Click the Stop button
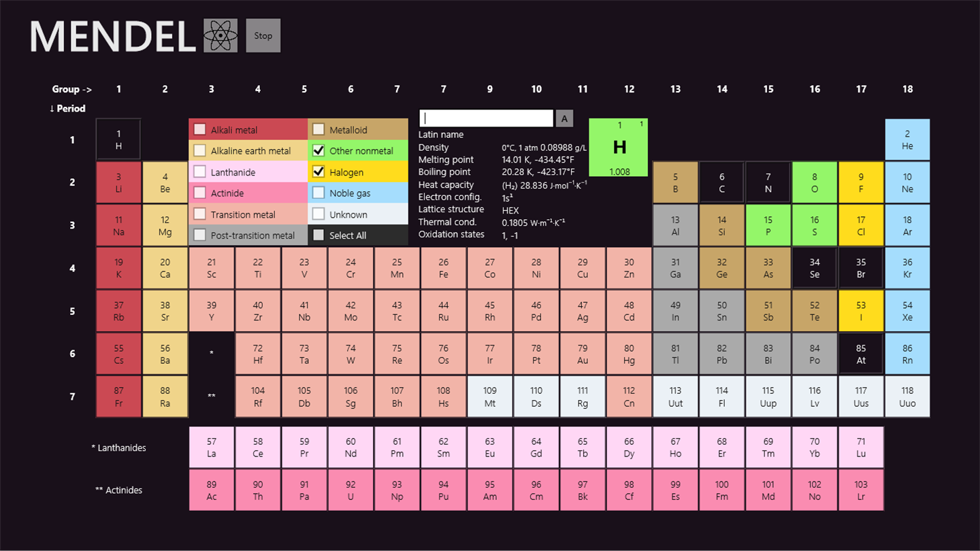 (x=263, y=35)
